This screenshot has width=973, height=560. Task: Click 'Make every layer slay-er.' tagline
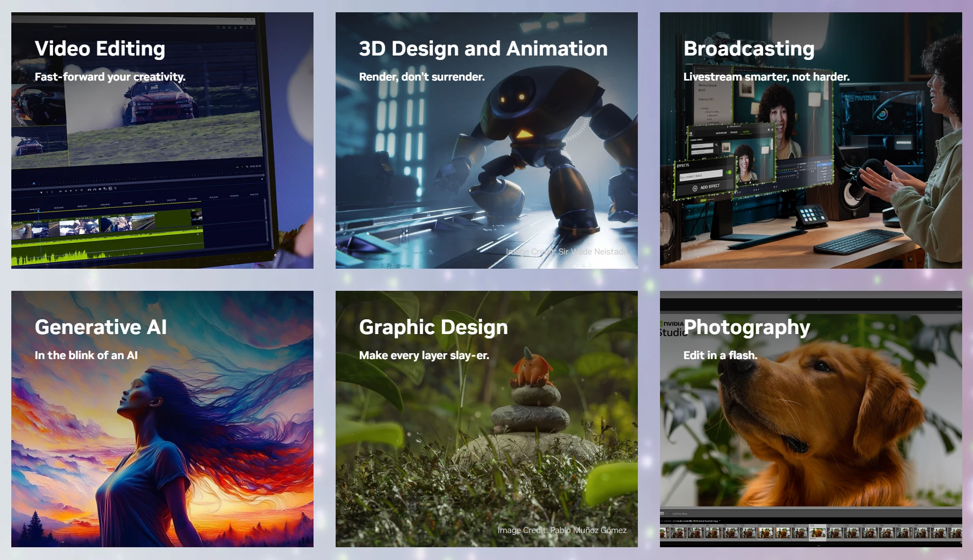(x=424, y=355)
